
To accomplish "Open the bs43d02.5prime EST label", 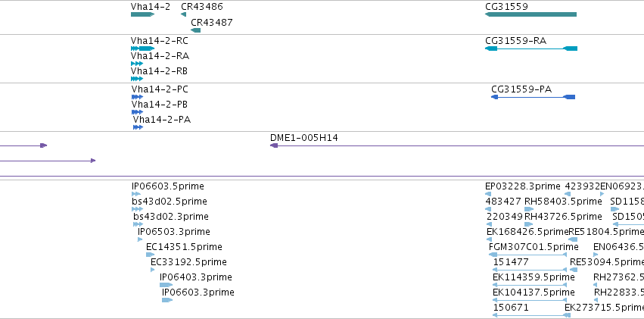I will pyautogui.click(x=170, y=202).
